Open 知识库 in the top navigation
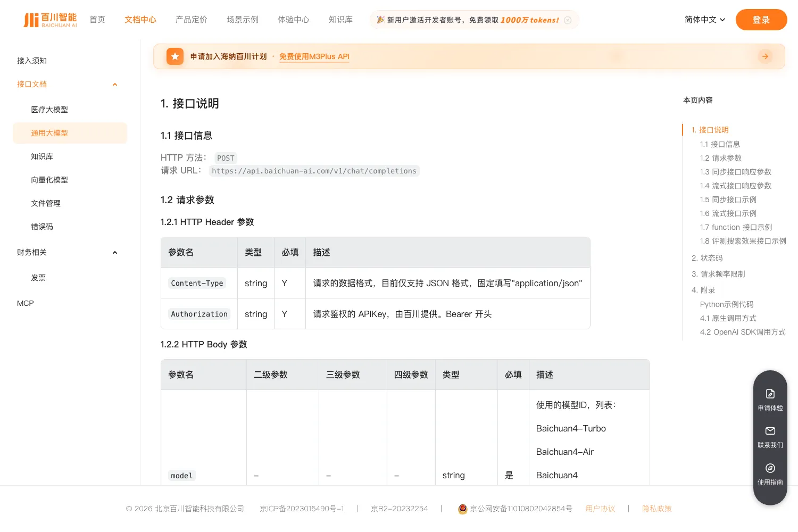 tap(340, 20)
